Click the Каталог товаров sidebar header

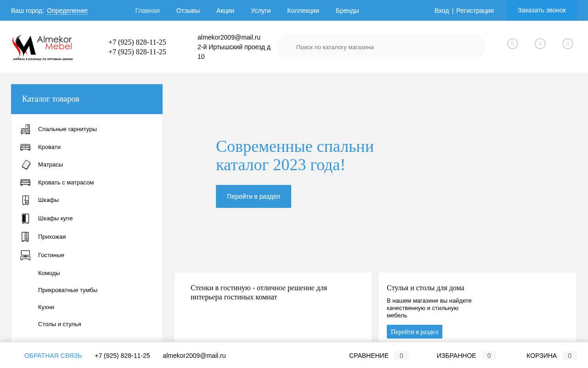87,99
